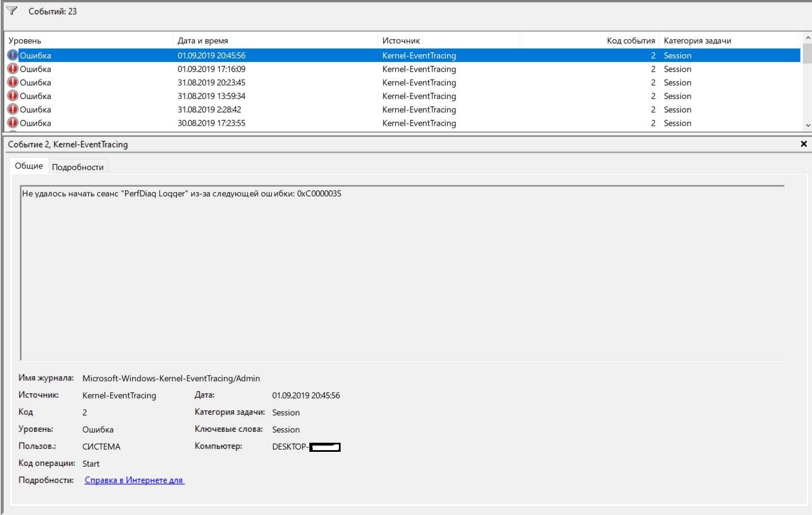Viewport: 812px width, 515px height.
Task: Open the Подробности tab
Action: [x=78, y=167]
